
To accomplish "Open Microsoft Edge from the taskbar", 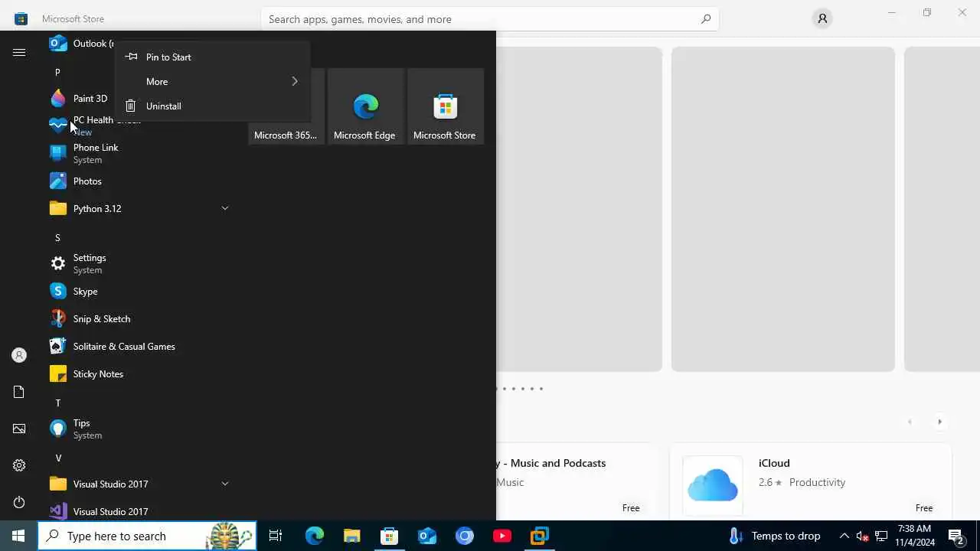I will tap(315, 536).
